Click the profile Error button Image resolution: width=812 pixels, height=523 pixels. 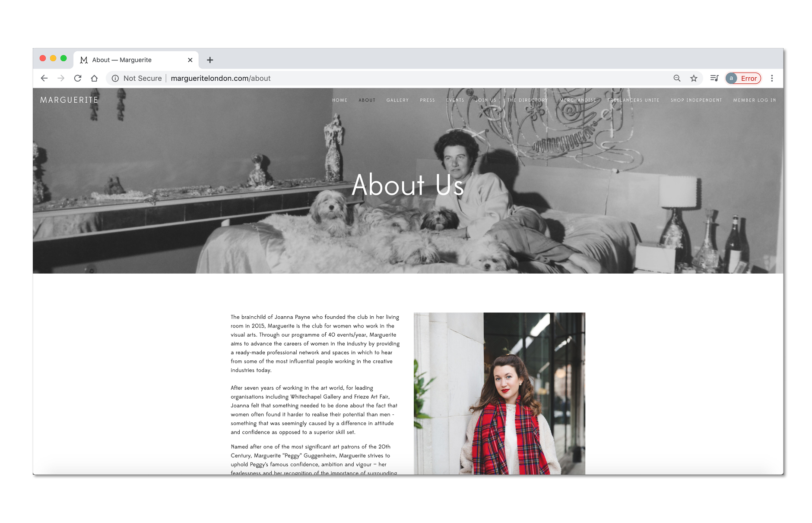pyautogui.click(x=743, y=78)
